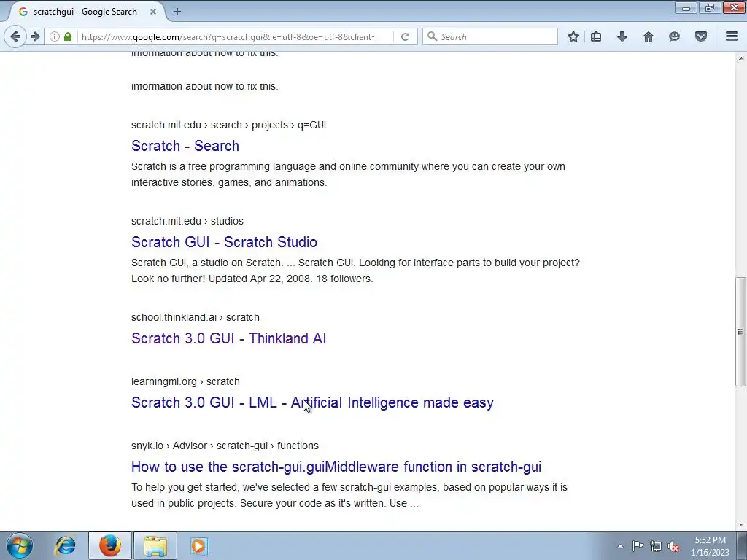
Task: Click the learningml.org › scratch breadcrumb
Action: pyautogui.click(x=185, y=381)
